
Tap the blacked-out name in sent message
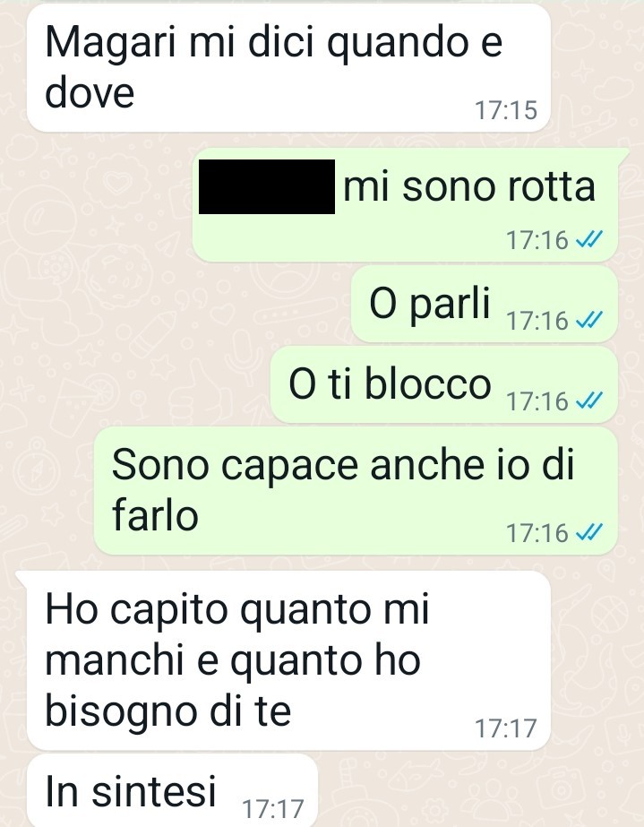click(x=267, y=186)
